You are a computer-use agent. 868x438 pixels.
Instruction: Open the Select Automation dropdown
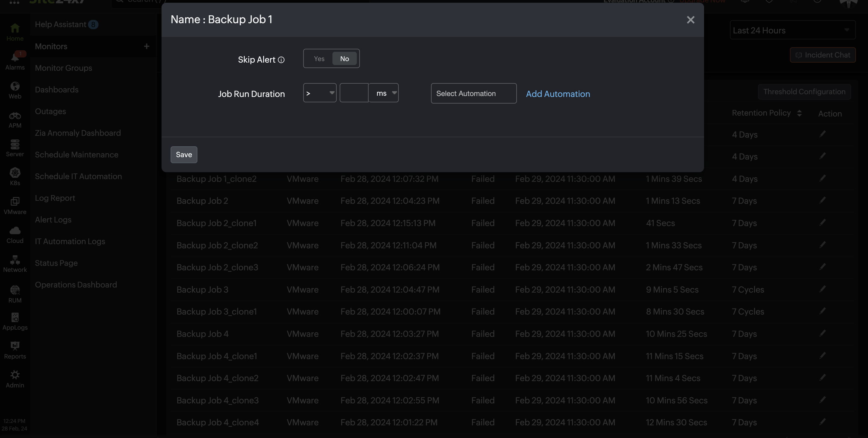pos(473,93)
